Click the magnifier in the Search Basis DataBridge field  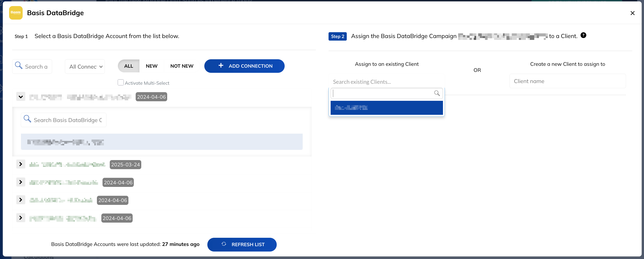28,119
